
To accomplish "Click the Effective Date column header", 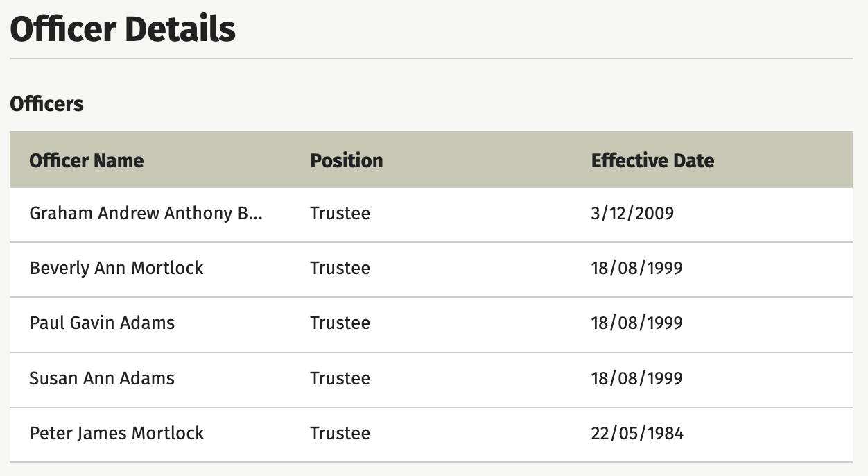I will tap(652, 160).
